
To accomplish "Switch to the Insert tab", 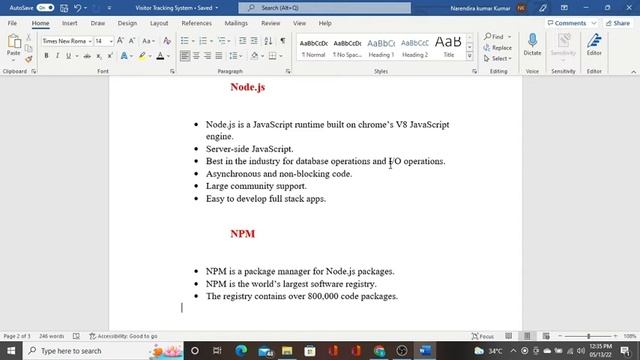I will coord(69,23).
